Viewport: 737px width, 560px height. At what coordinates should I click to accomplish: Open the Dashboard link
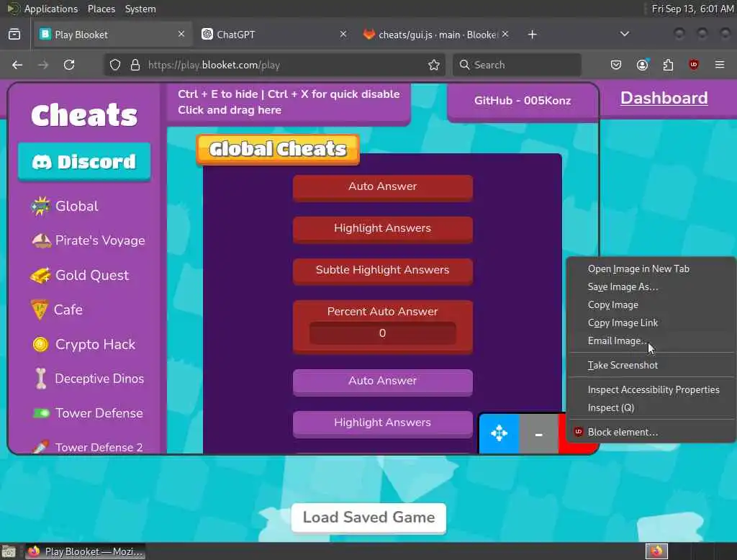664,98
